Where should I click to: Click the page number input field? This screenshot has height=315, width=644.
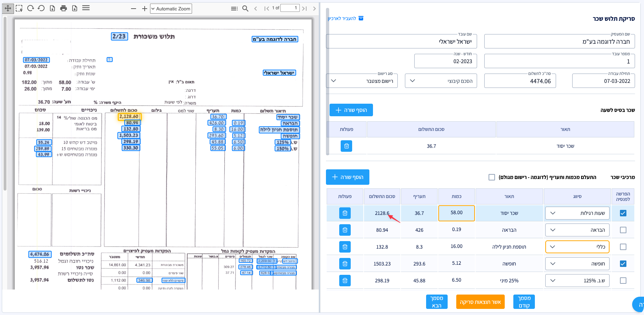(290, 8)
